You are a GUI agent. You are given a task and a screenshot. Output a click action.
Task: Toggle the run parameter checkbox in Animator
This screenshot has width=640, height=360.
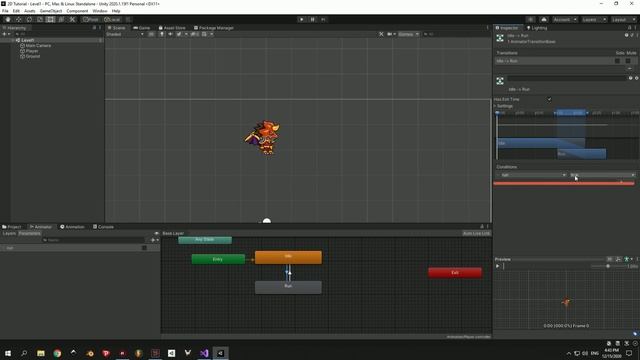pos(144,248)
